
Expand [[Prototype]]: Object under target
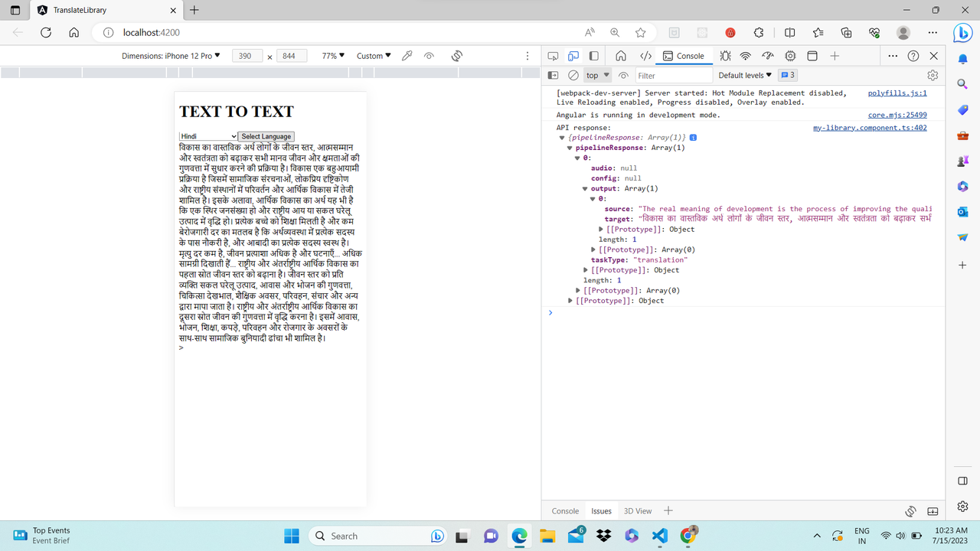coord(601,229)
